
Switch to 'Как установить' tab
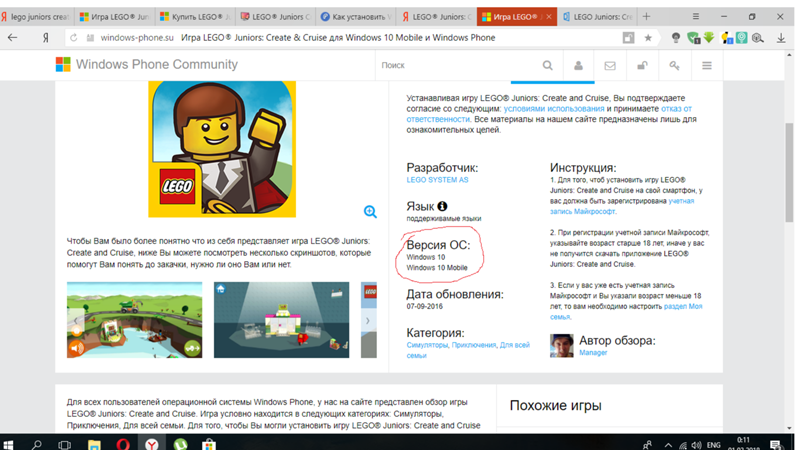click(x=356, y=17)
